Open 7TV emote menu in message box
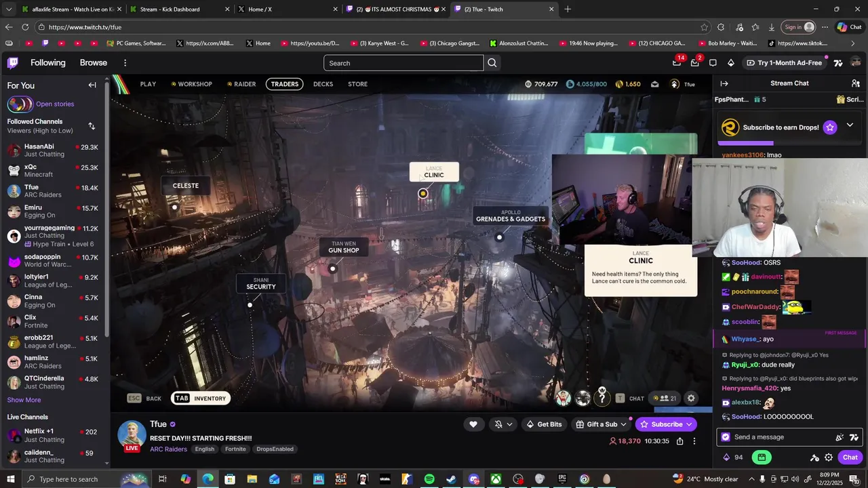This screenshot has height=488, width=868. coord(854,437)
